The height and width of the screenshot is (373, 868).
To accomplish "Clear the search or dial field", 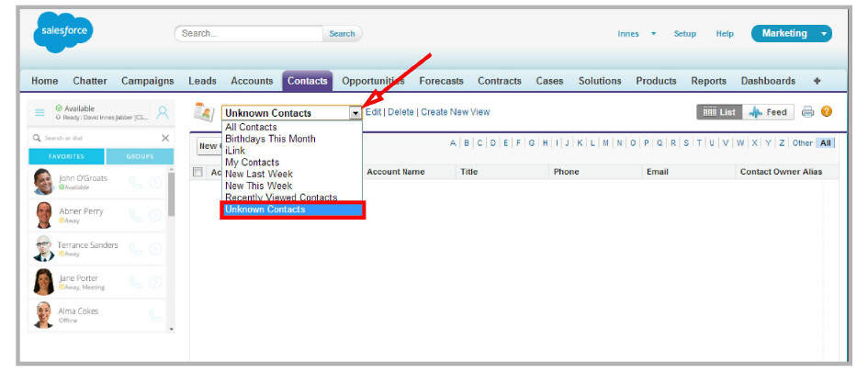I will (x=165, y=139).
